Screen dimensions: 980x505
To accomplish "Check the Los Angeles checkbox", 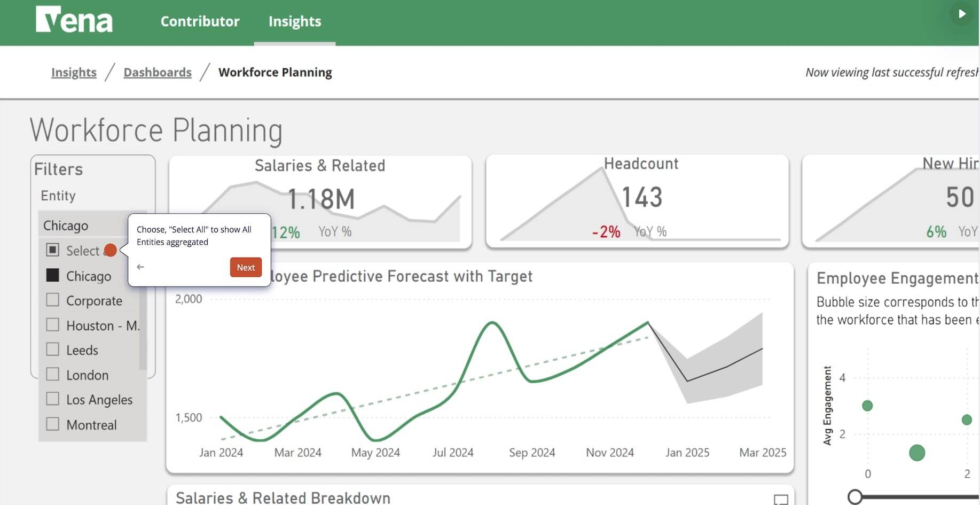I will click(x=53, y=399).
